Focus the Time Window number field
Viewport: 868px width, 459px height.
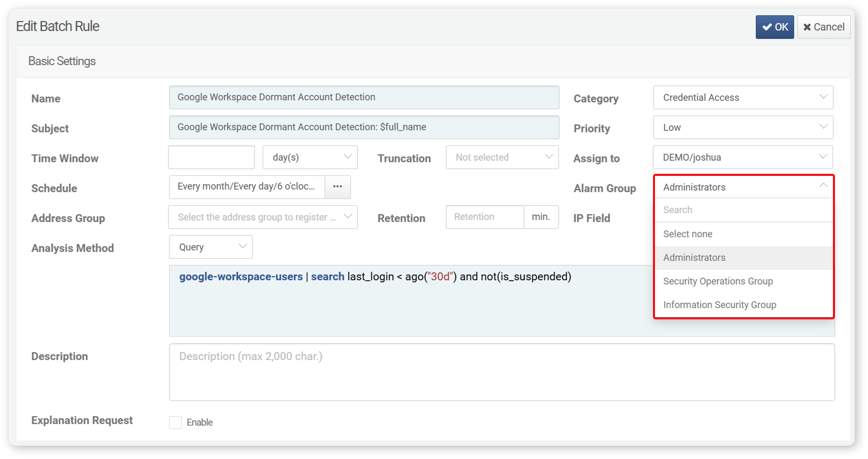click(211, 157)
